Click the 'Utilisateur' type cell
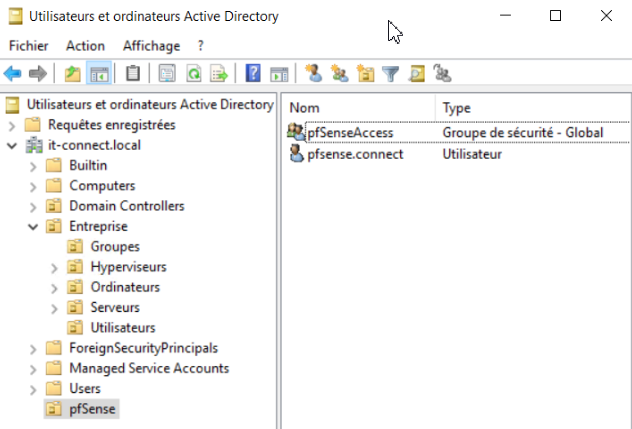The height and width of the screenshot is (429, 632). [x=472, y=154]
